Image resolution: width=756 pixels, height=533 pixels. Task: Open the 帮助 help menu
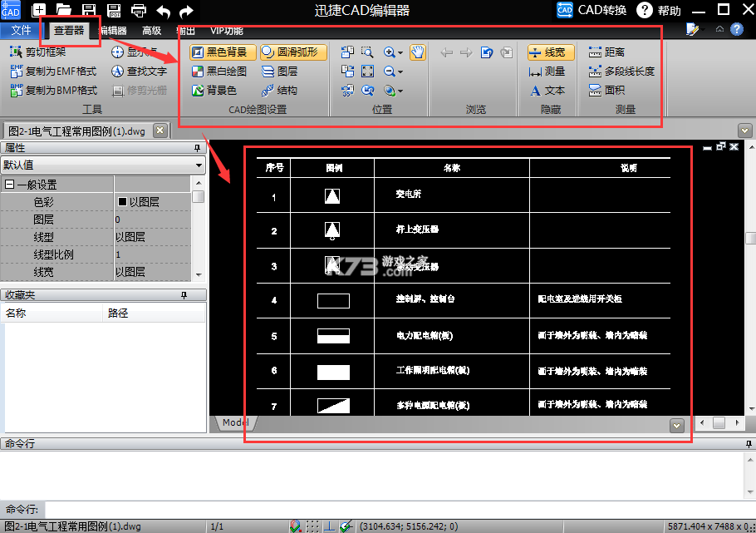click(x=659, y=10)
